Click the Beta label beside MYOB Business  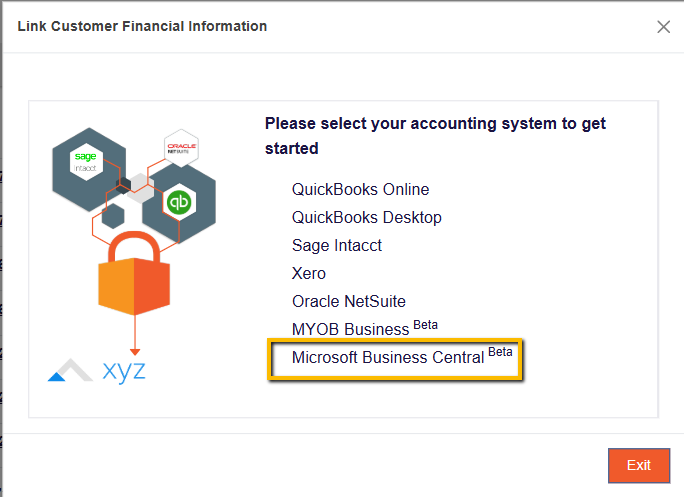(x=425, y=325)
